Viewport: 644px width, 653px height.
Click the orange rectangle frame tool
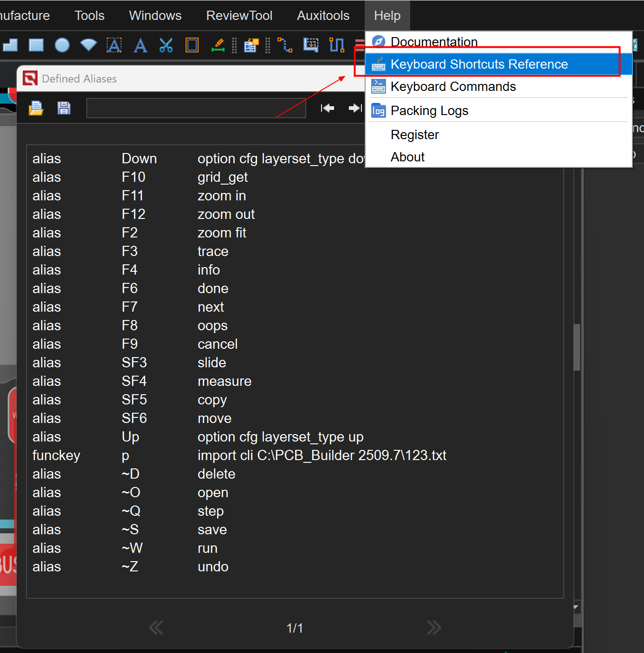[192, 45]
